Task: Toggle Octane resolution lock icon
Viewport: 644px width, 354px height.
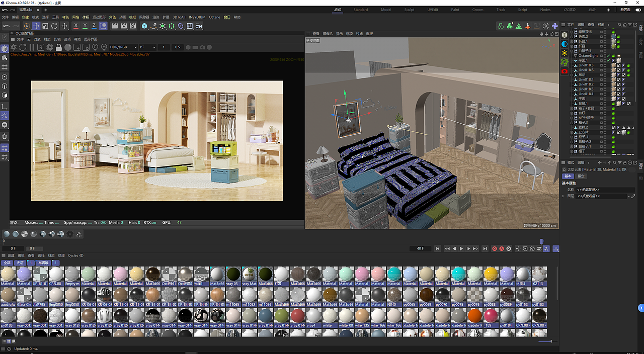Action: click(58, 47)
